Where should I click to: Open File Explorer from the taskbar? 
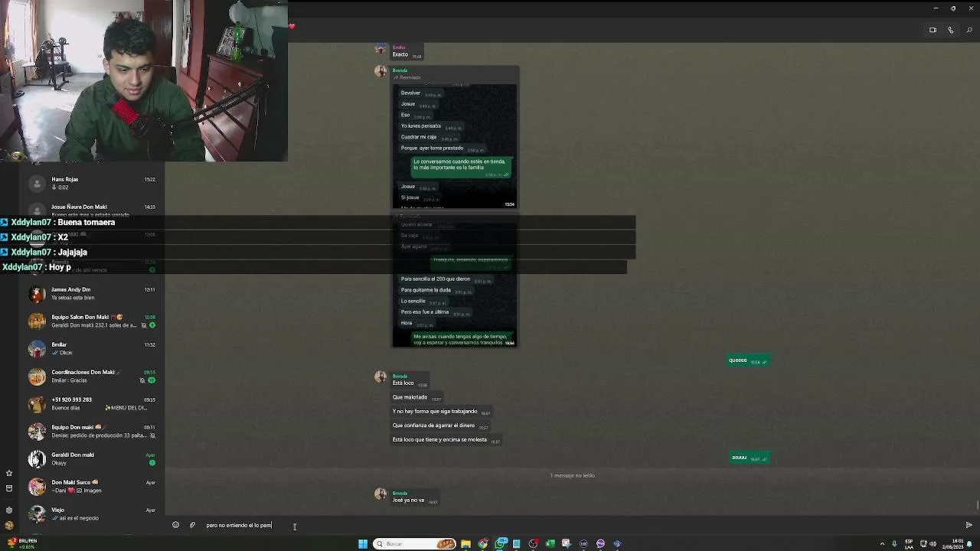click(x=465, y=544)
